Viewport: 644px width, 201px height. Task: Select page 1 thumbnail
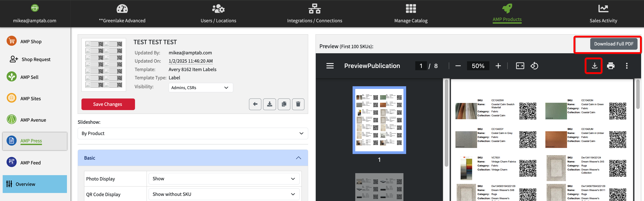pos(379,120)
